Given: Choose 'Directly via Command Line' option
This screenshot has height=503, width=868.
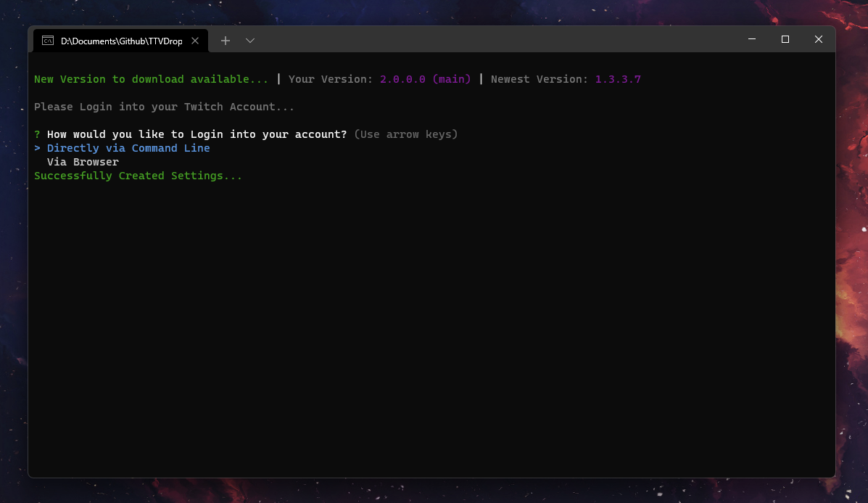Looking at the screenshot, I should click(x=128, y=148).
